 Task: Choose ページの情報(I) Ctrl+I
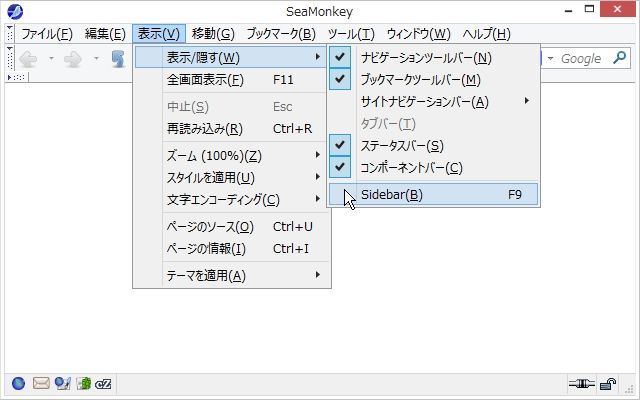point(231,249)
